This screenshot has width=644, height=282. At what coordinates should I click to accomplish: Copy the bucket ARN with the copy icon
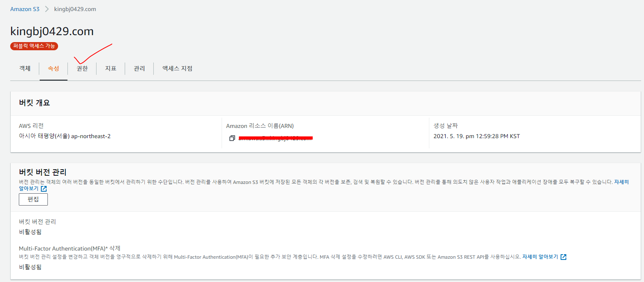click(232, 138)
